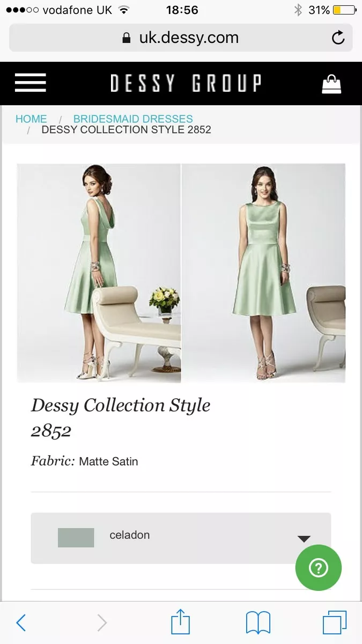Click the DESSY GROUP logo
This screenshot has width=362, height=644.
tap(186, 84)
